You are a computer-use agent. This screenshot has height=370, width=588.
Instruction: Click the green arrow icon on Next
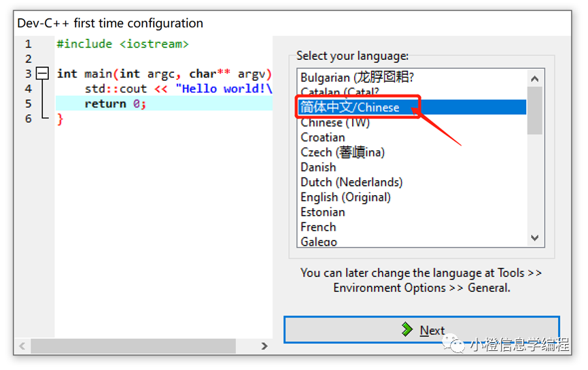(407, 329)
